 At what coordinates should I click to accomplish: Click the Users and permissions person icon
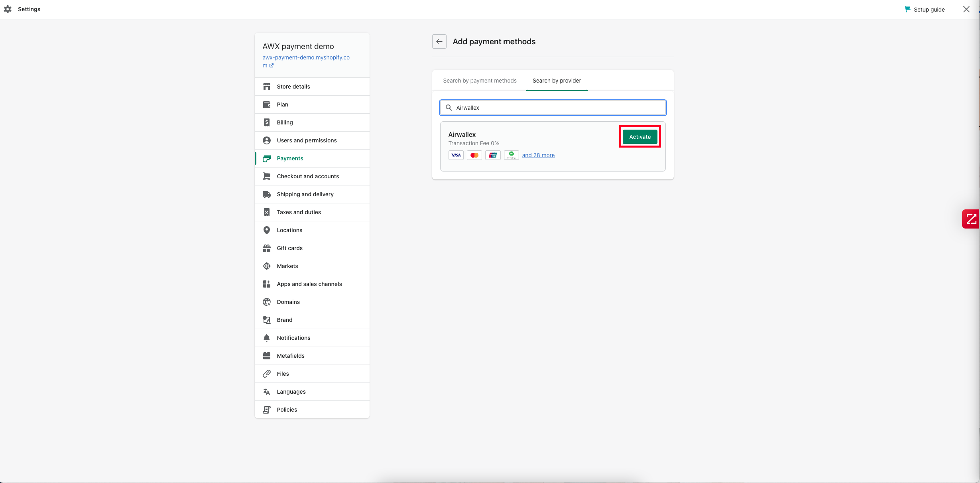point(267,140)
